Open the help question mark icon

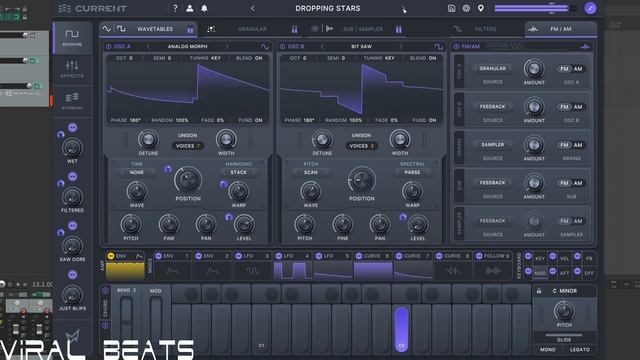tap(175, 8)
